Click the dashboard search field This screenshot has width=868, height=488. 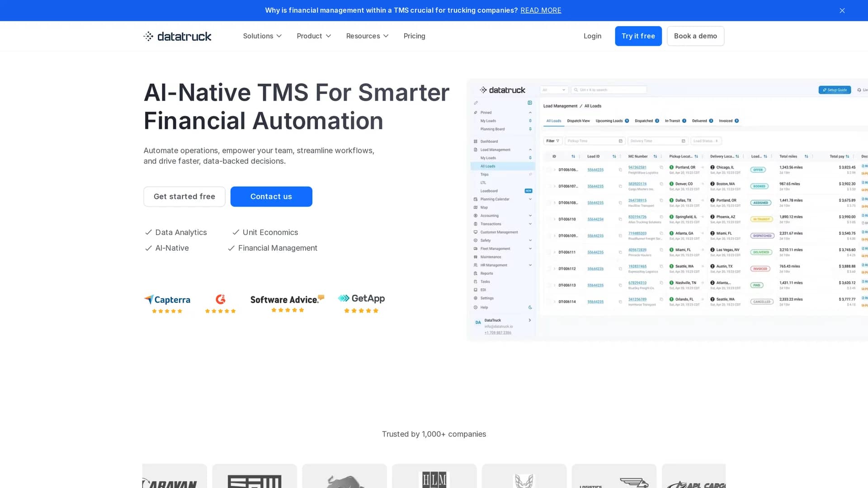(x=609, y=90)
